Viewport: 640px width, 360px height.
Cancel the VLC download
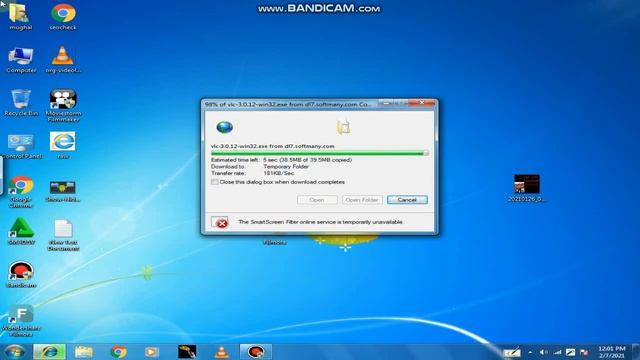(x=407, y=200)
